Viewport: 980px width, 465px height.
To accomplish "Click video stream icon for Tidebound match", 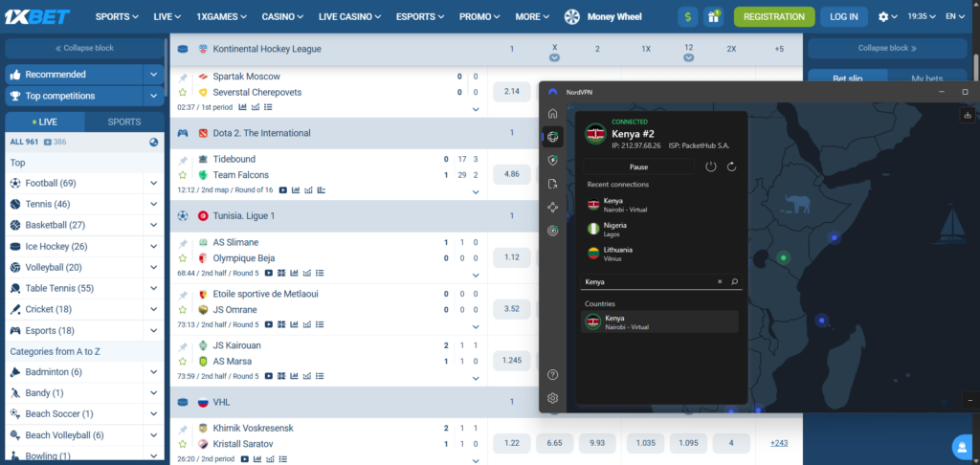I will (283, 190).
